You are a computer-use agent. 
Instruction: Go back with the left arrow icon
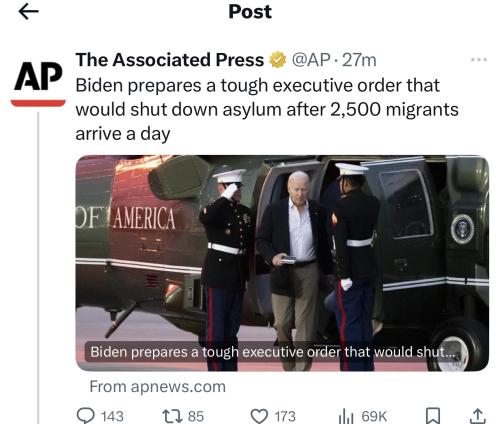tap(28, 12)
